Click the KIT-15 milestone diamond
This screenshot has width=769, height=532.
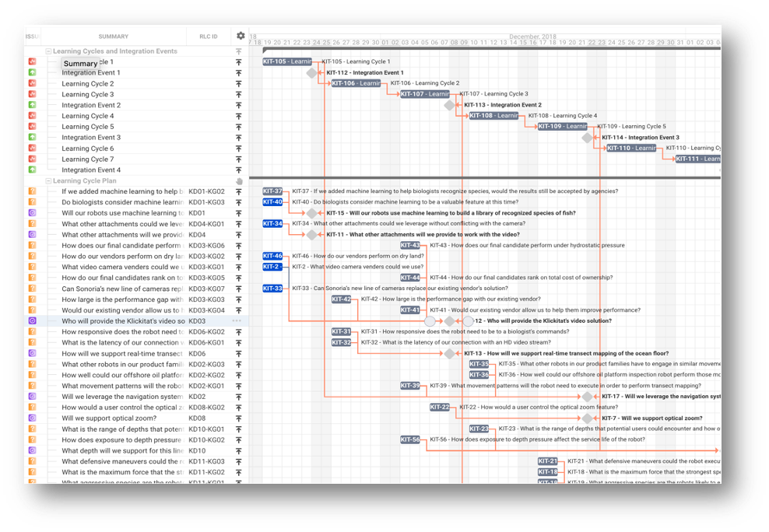[311, 213]
